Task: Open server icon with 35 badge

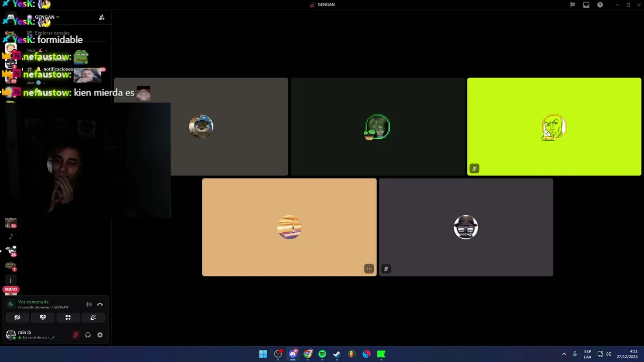Action: (x=11, y=251)
